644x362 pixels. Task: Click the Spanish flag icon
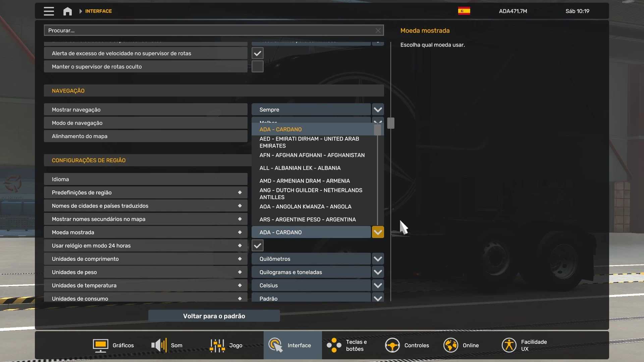tap(464, 11)
